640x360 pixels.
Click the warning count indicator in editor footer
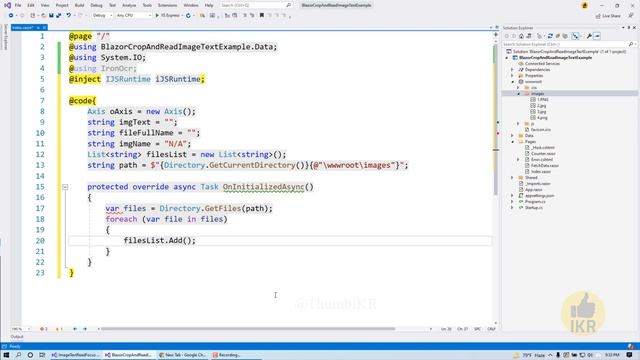click(x=59, y=329)
